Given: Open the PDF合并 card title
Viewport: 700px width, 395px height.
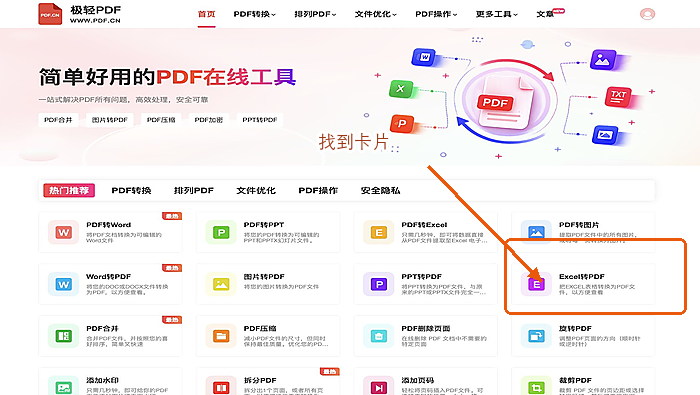Looking at the screenshot, I should pos(102,328).
